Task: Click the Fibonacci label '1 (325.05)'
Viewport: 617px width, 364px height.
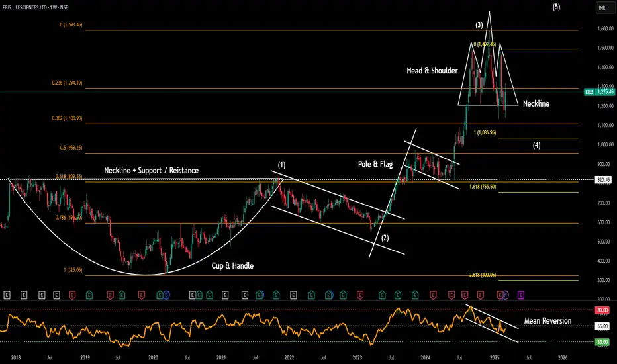Action: (73, 270)
